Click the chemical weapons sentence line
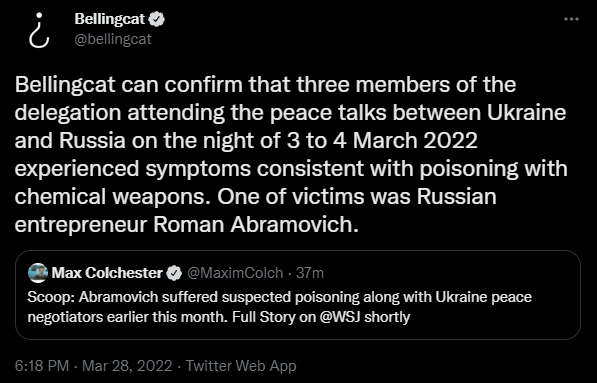The width and height of the screenshot is (597, 383). (x=255, y=196)
